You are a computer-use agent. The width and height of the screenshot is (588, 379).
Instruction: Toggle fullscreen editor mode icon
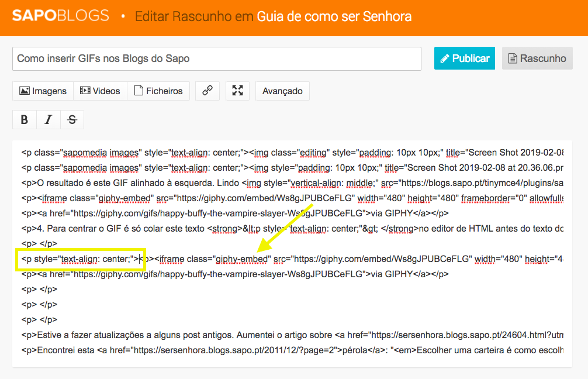point(237,91)
